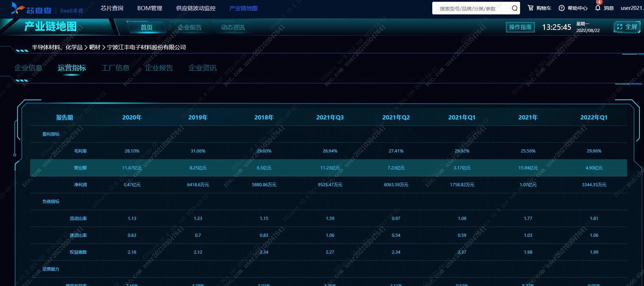Screen dimensions: 644x286
Task: Switch to the 企业信息 tab
Action: pos(28,68)
